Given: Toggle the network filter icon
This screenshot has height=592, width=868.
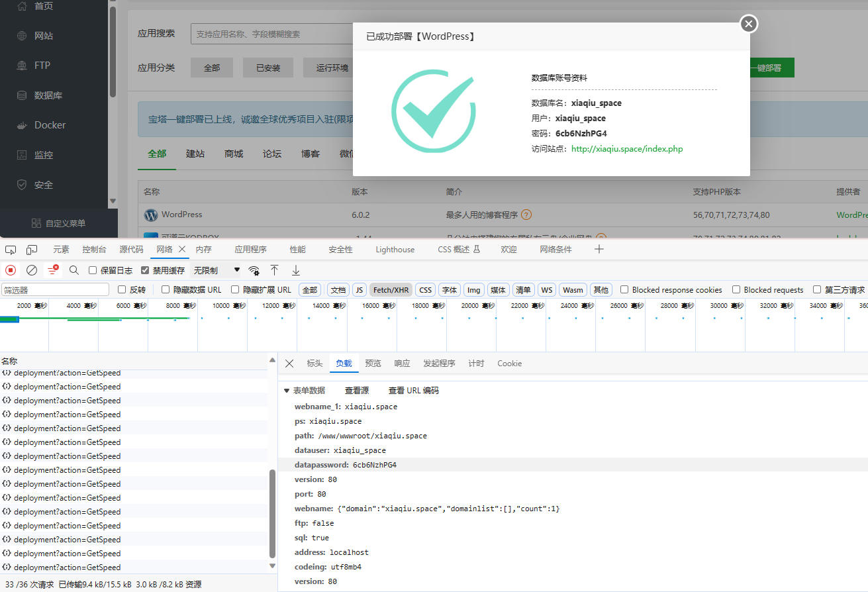Looking at the screenshot, I should tap(52, 270).
